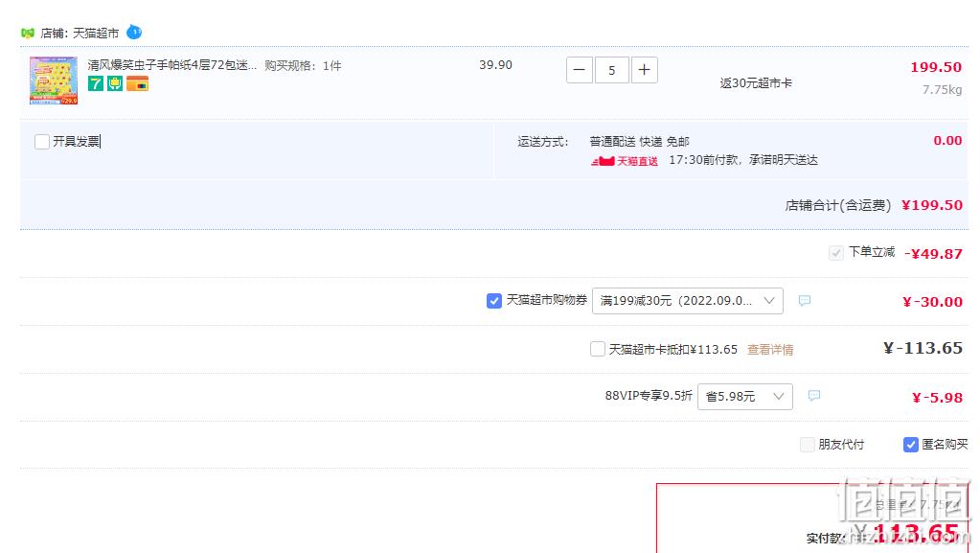Click the Tmall cat store icon
The image size is (980, 553).
(28, 34)
